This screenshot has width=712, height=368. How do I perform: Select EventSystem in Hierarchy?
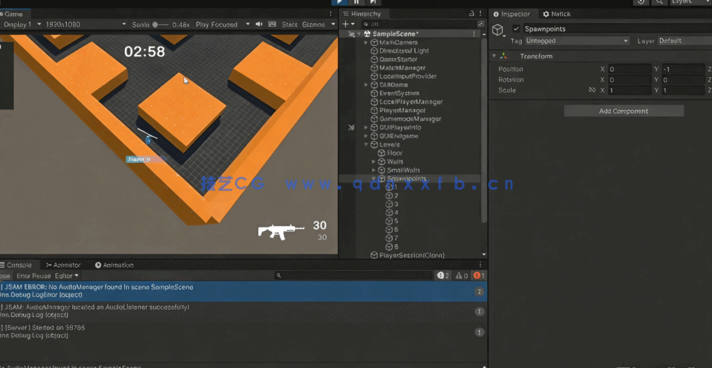point(399,93)
